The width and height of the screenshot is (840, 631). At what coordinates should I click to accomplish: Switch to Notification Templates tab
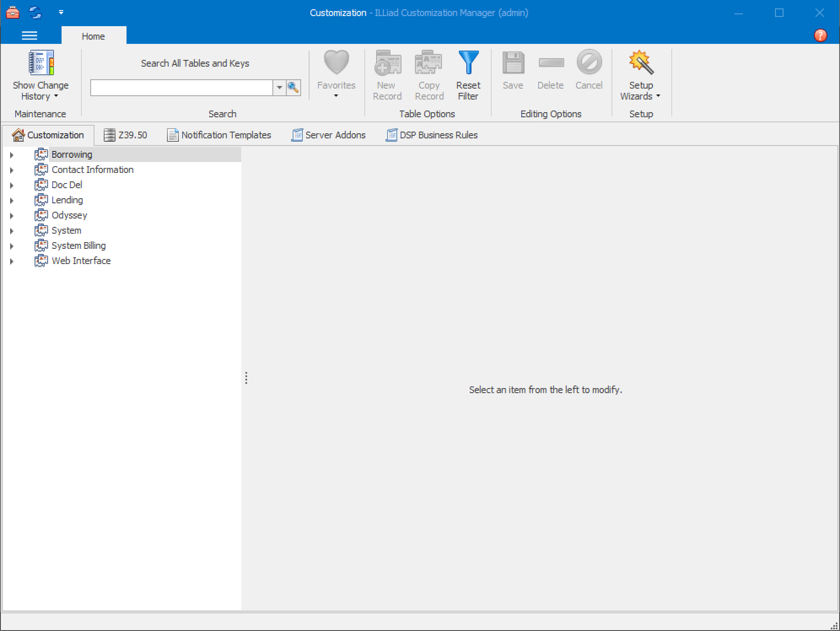(219, 135)
